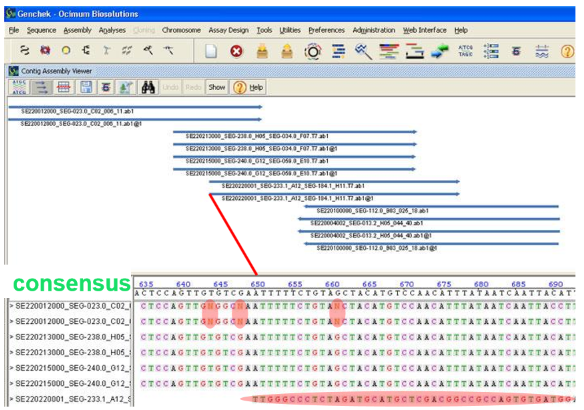
Task: Click the red circle X delete icon
Action: point(236,51)
